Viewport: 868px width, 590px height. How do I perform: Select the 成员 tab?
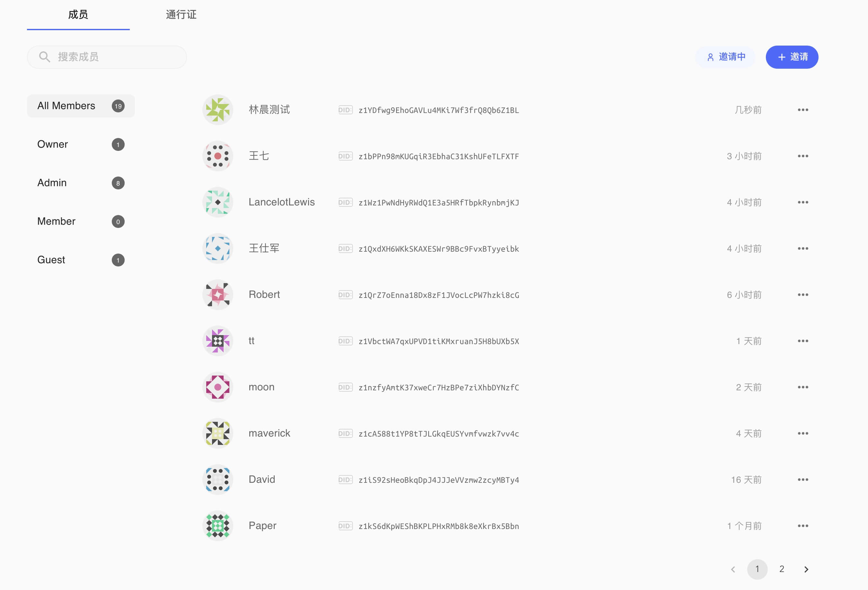coord(78,15)
